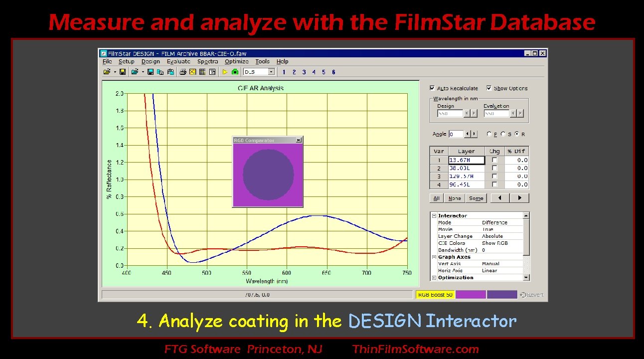Click the All button

tap(437, 198)
